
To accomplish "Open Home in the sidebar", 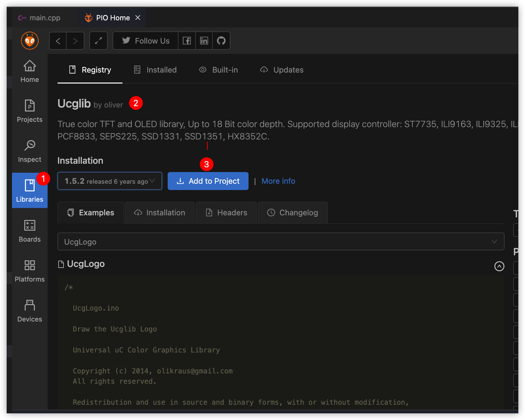I will tap(30, 71).
